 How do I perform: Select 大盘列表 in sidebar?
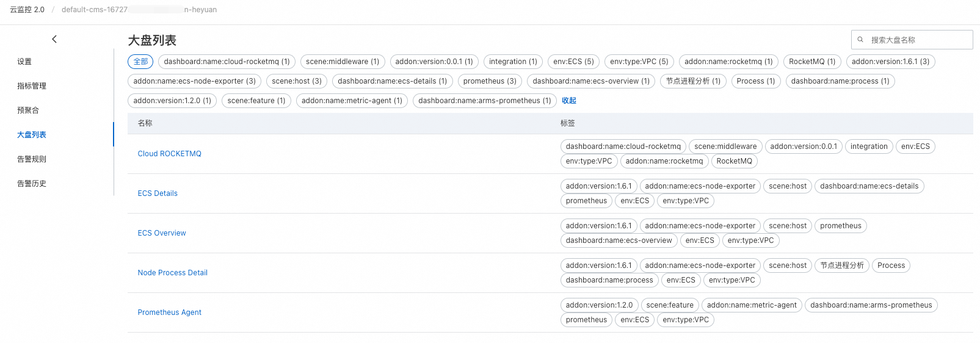coord(32,135)
